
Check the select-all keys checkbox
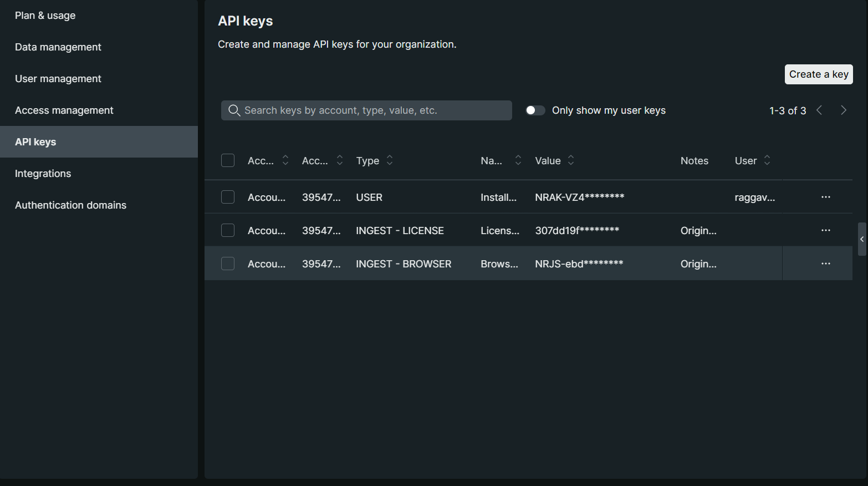pyautogui.click(x=228, y=160)
